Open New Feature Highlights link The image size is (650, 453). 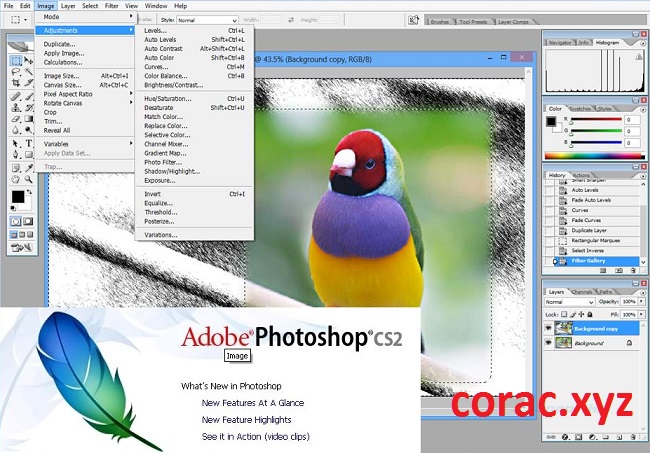pos(247,420)
